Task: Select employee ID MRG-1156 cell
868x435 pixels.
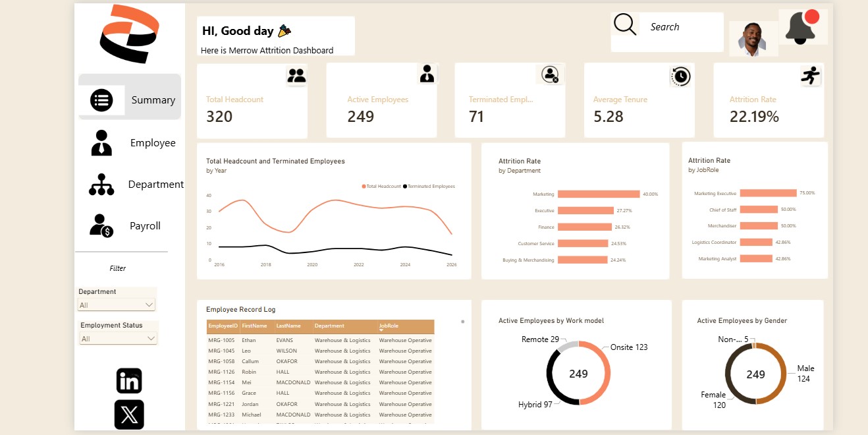Action: (221, 393)
